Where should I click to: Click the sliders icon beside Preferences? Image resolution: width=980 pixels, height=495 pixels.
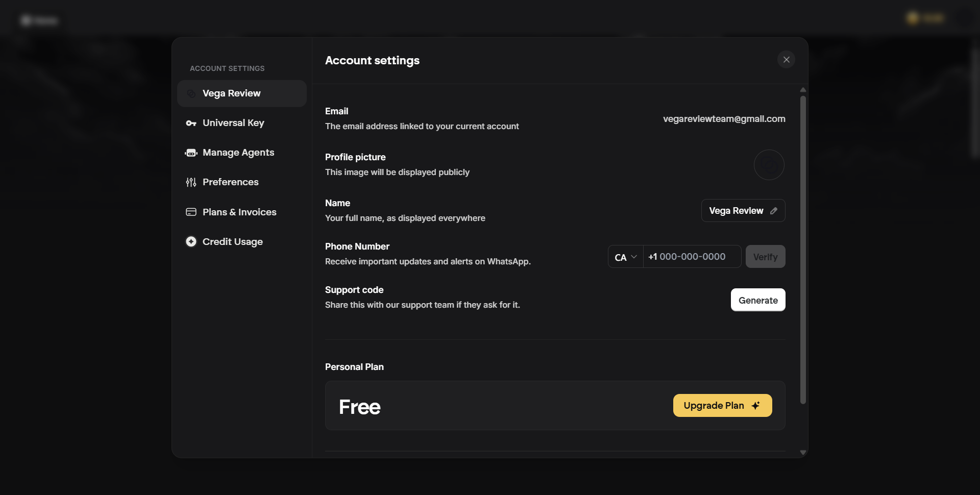(x=191, y=182)
